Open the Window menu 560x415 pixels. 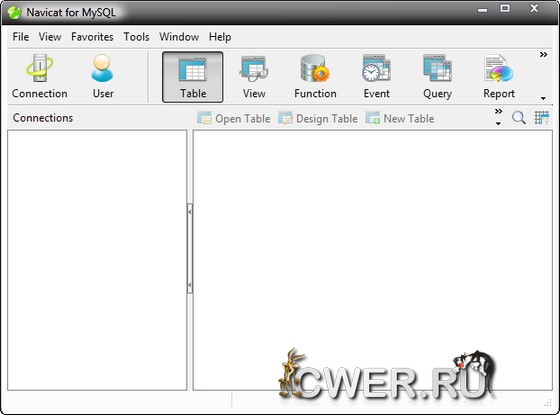click(x=179, y=37)
